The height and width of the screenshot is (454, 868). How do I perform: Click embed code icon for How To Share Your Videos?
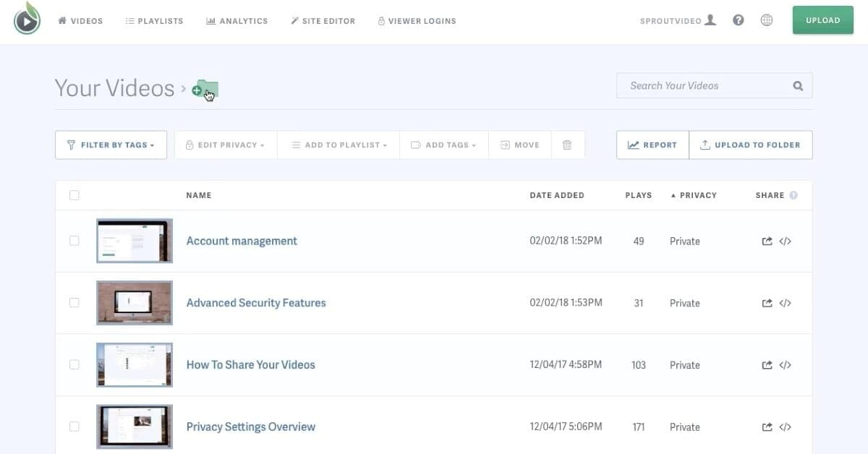tap(785, 365)
